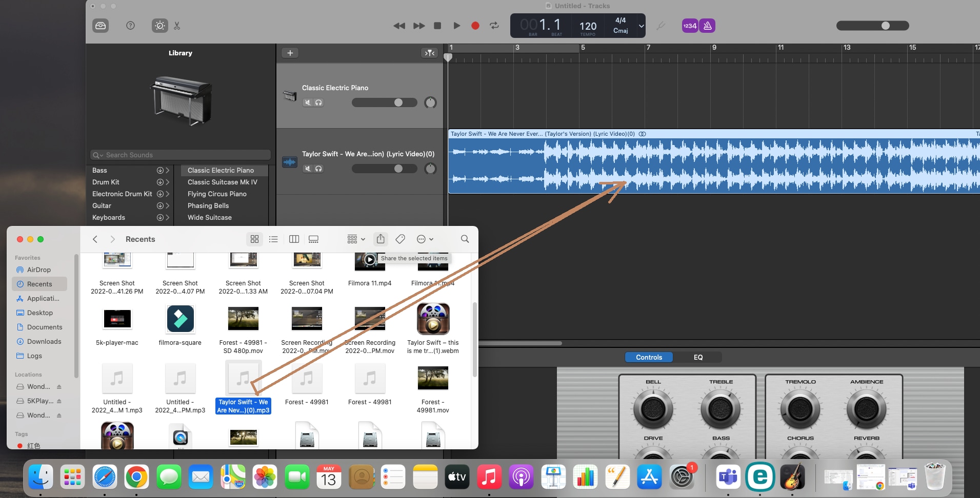This screenshot has height=498, width=980.
Task: Switch Finder to icon view
Action: coord(254,239)
